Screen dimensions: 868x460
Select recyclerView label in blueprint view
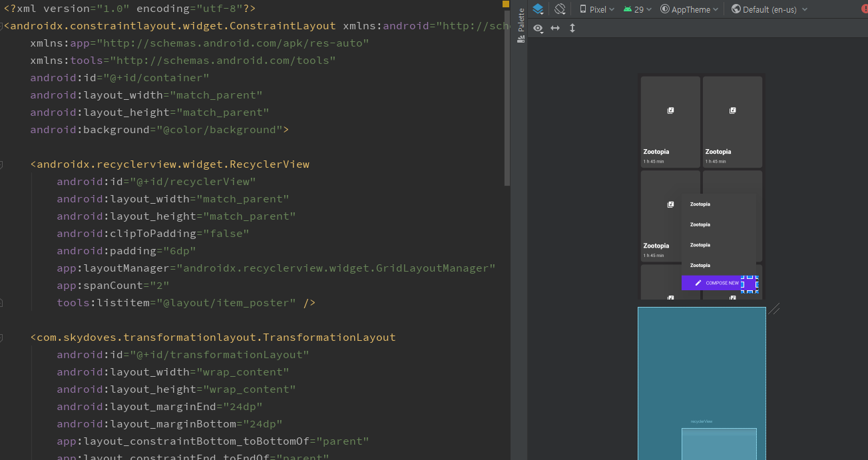[x=702, y=421]
